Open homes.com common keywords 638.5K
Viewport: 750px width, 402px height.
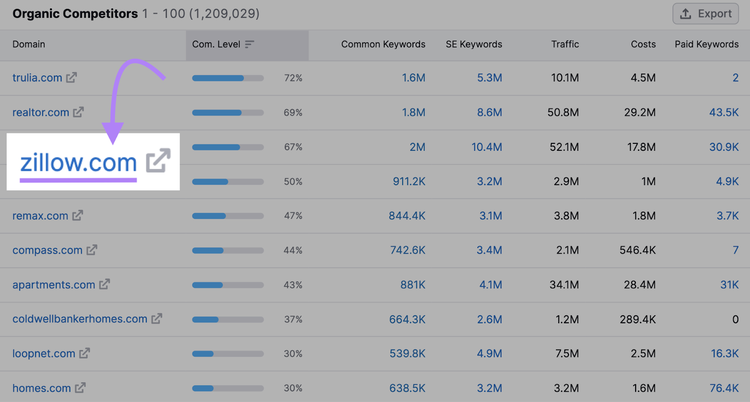click(x=407, y=388)
